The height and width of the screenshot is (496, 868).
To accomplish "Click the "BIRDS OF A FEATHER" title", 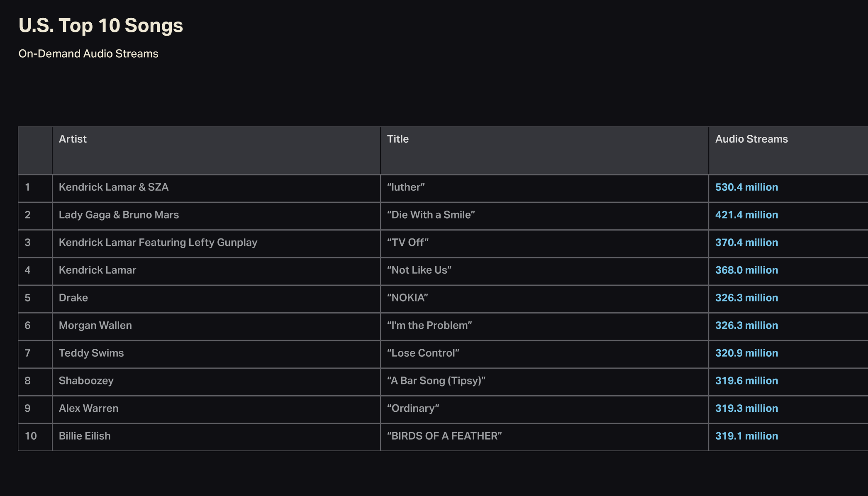I will tap(444, 436).
